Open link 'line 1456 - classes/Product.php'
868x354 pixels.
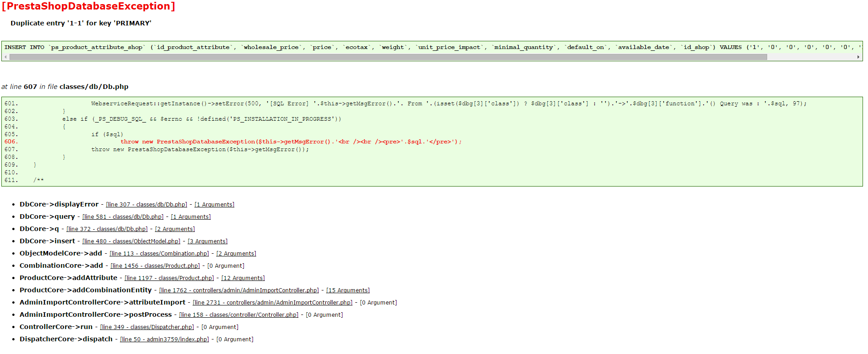pyautogui.click(x=155, y=266)
